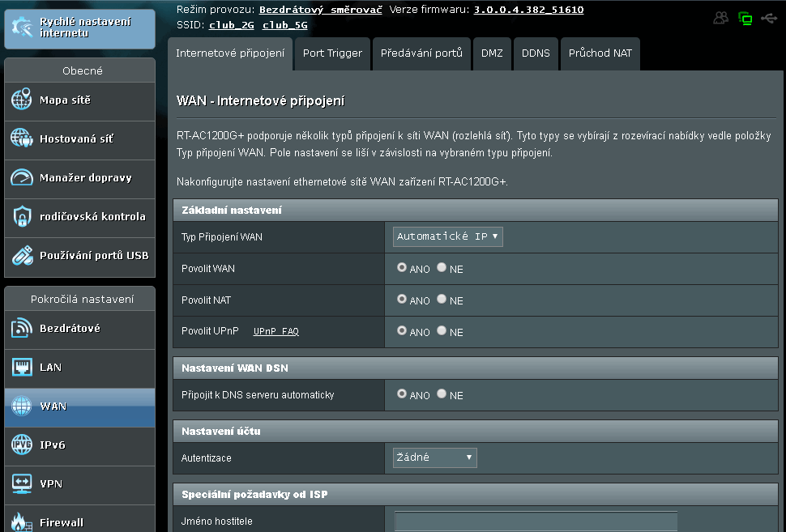This screenshot has height=532, width=786.
Task: Disable Povolit UPnP by choosing NE
Action: pyautogui.click(x=442, y=331)
